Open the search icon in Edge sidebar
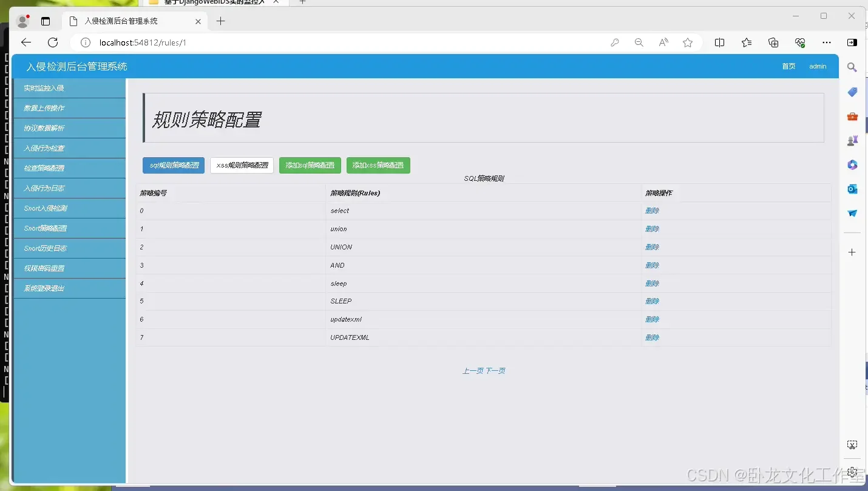This screenshot has width=868, height=491. (x=852, y=67)
